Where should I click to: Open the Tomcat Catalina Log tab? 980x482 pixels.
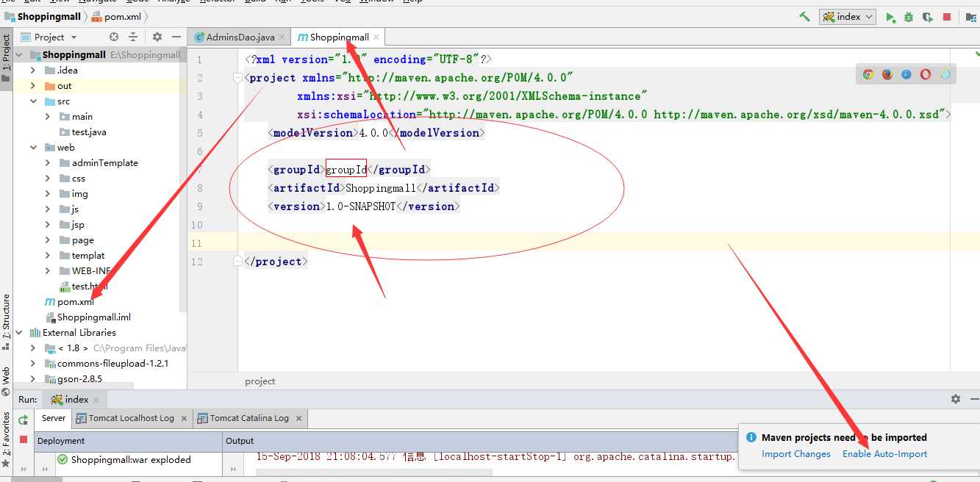(249, 418)
